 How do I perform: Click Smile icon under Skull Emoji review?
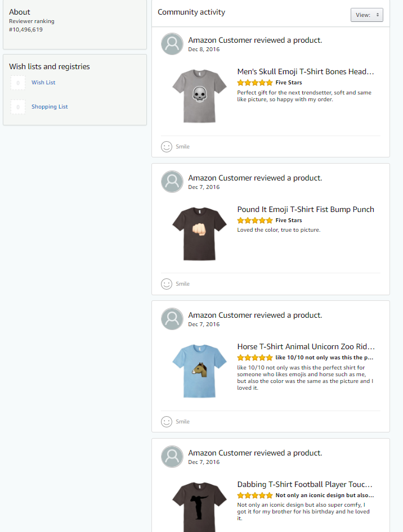point(167,147)
